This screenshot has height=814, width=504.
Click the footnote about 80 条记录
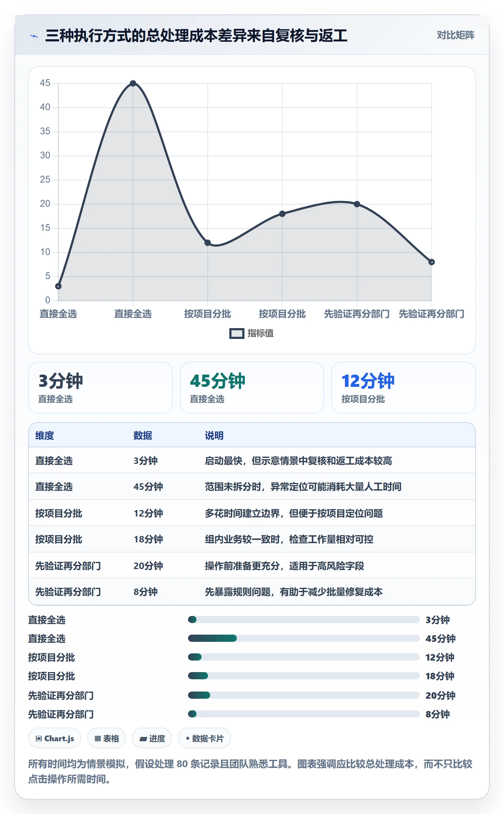coord(250,771)
